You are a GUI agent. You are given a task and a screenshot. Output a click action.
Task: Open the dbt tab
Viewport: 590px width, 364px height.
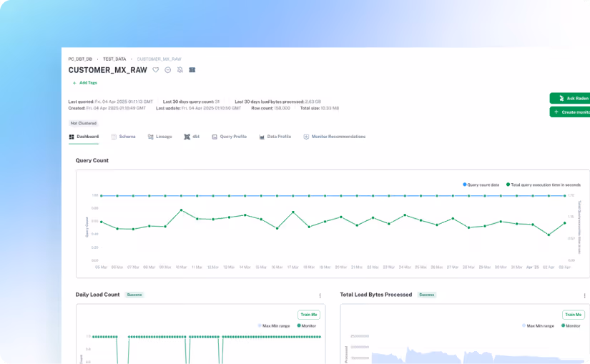click(x=192, y=137)
